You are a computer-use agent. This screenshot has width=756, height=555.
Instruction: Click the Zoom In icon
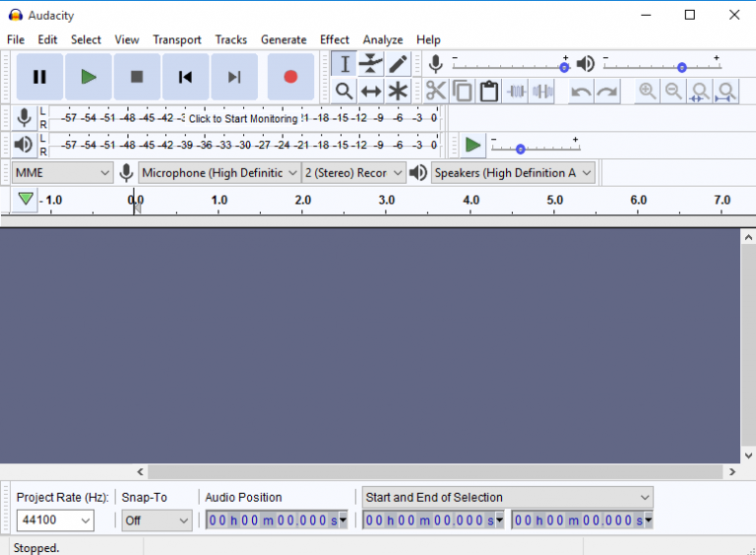tap(647, 92)
